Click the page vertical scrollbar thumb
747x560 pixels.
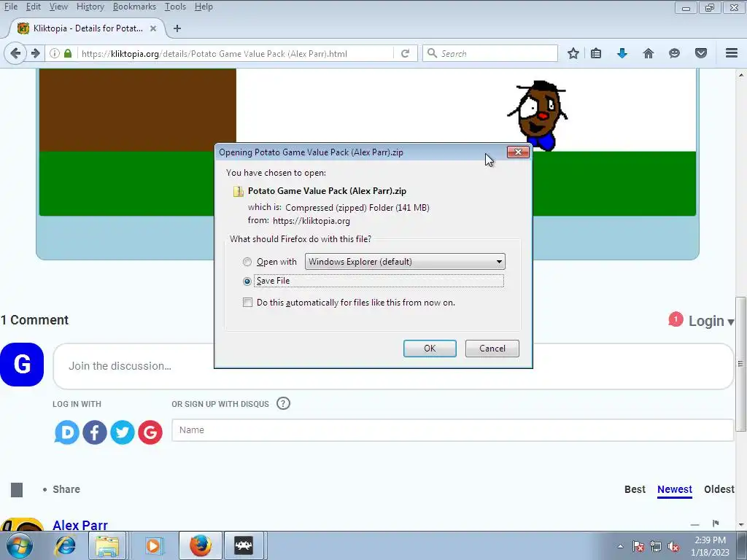(x=740, y=365)
